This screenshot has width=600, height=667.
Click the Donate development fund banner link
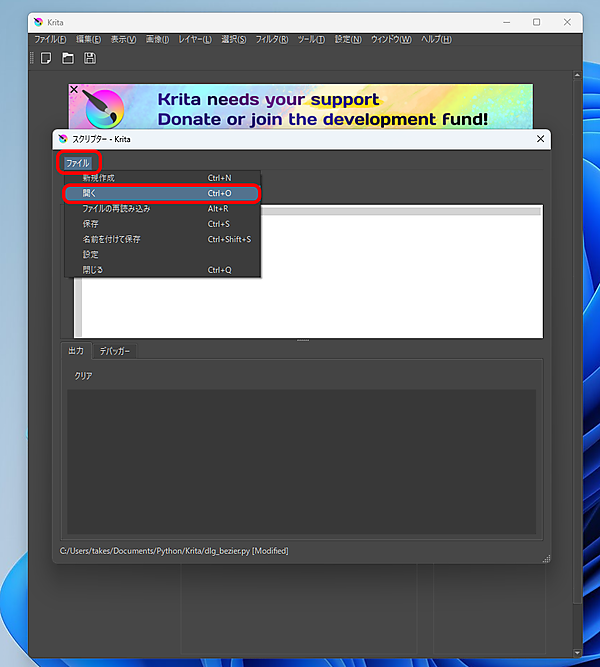pos(322,109)
